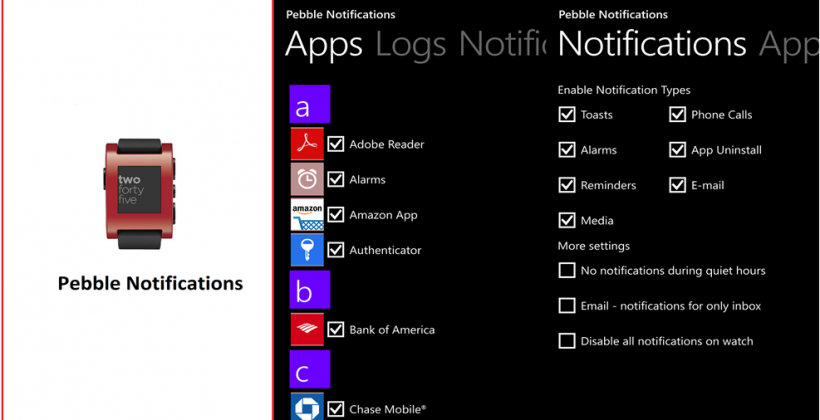This screenshot has height=420, width=820.
Task: Select the Notifications heading in right panel
Action: click(x=652, y=44)
